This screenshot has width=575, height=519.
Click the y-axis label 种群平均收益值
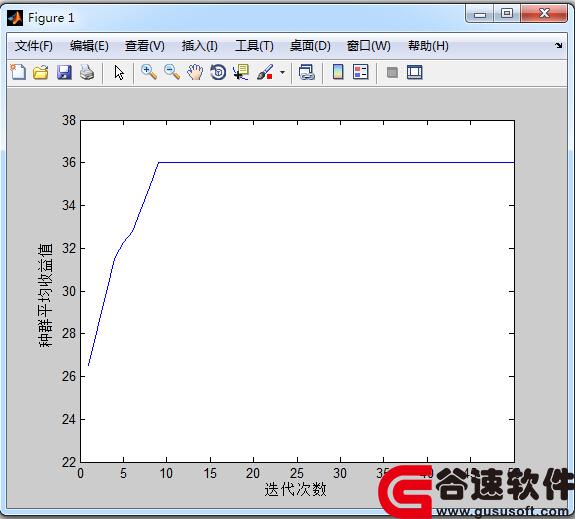[45, 295]
